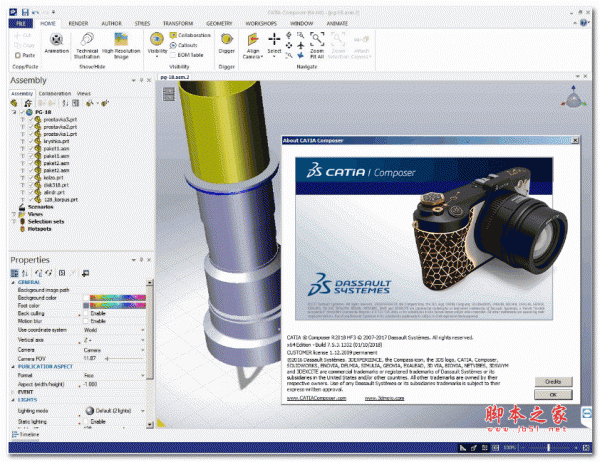
Task: Click the Paste icon
Action: pos(18,56)
